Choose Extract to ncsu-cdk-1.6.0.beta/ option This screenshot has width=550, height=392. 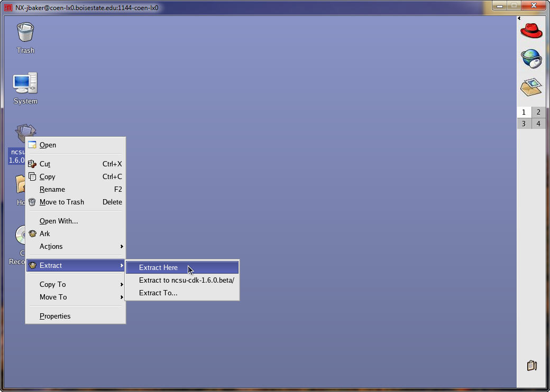point(182,280)
